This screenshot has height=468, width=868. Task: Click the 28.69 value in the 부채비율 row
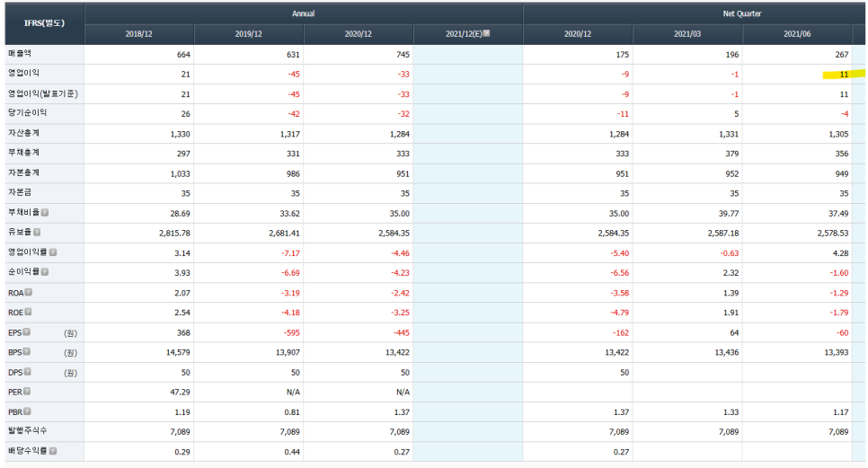point(180,214)
